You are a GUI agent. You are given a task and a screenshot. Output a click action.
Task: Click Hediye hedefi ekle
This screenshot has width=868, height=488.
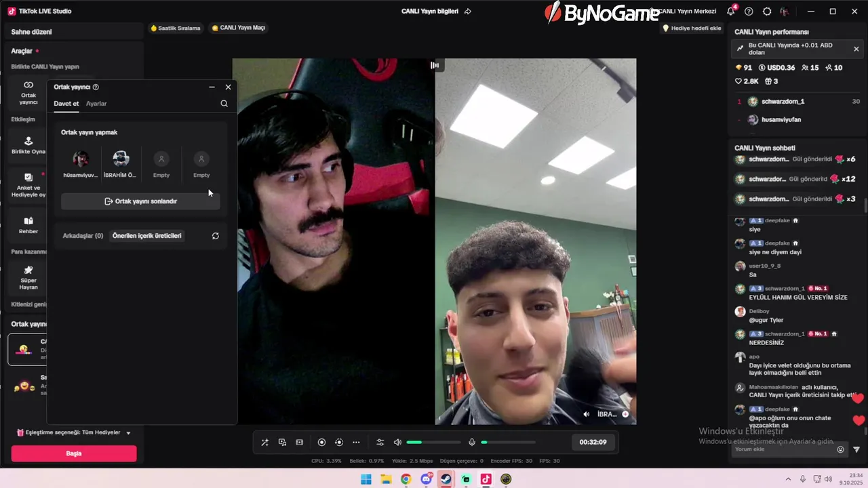click(x=692, y=28)
